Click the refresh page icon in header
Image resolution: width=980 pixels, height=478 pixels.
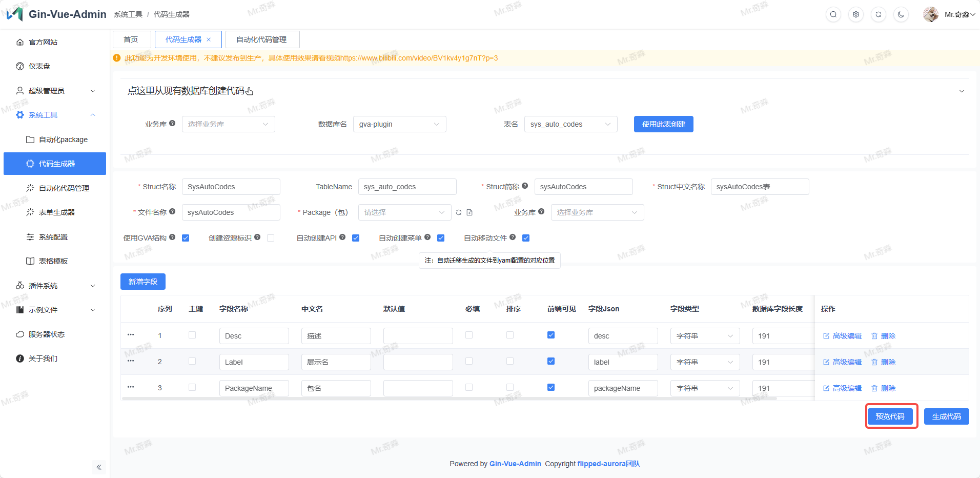point(879,14)
